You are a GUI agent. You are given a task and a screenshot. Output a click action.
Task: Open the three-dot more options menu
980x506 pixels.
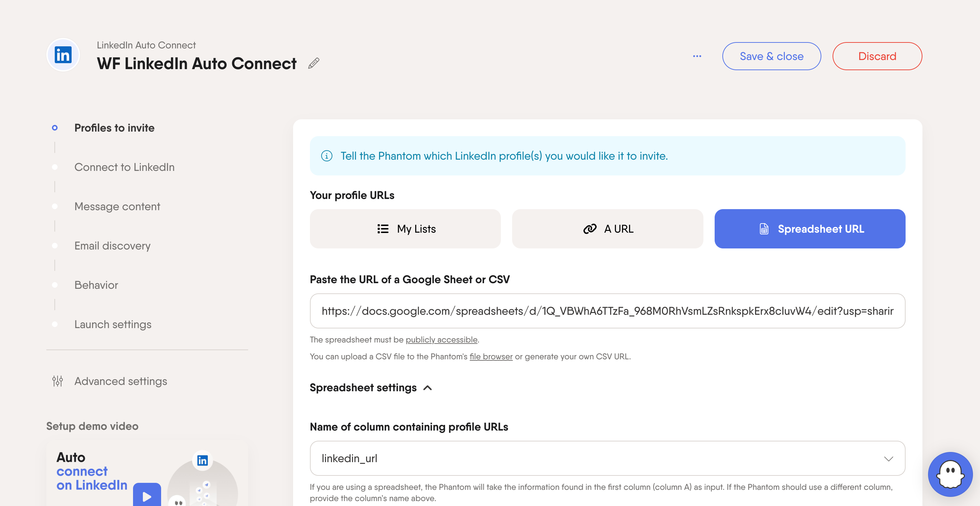697,56
